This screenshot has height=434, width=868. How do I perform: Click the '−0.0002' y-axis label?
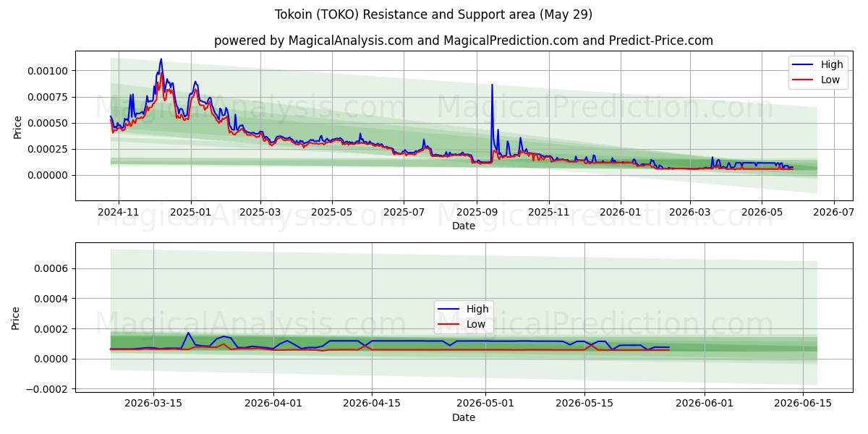click(47, 389)
